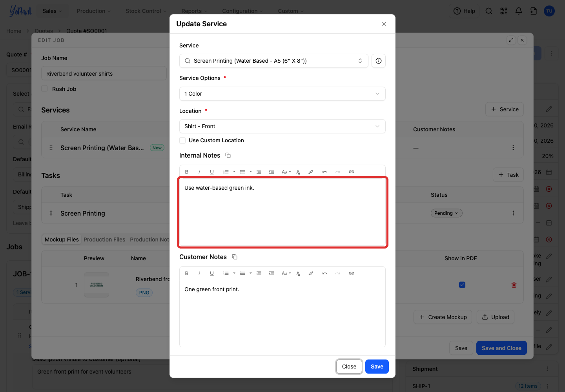Image resolution: width=565 pixels, height=392 pixels.
Task: Click Upload button
Action: click(x=496, y=317)
